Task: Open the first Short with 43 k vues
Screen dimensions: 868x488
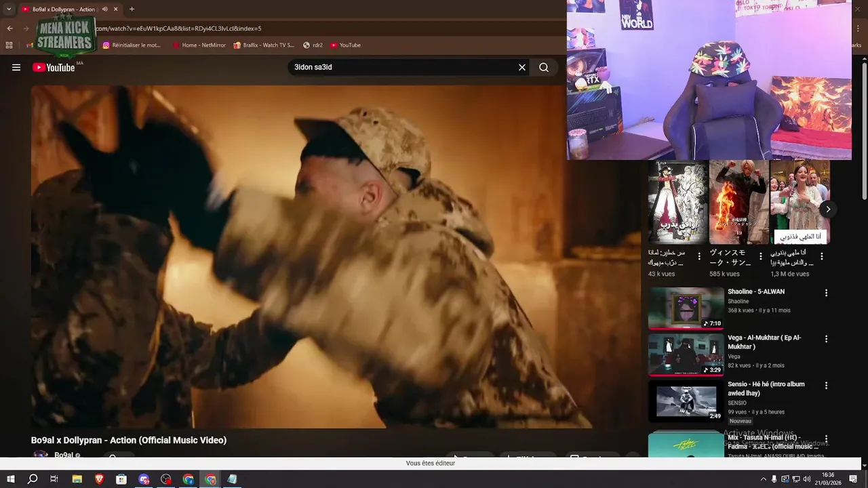Action: click(677, 202)
